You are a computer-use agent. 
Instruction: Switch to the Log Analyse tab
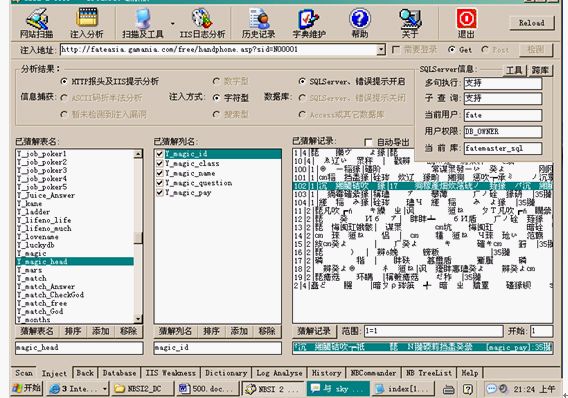pos(279,373)
